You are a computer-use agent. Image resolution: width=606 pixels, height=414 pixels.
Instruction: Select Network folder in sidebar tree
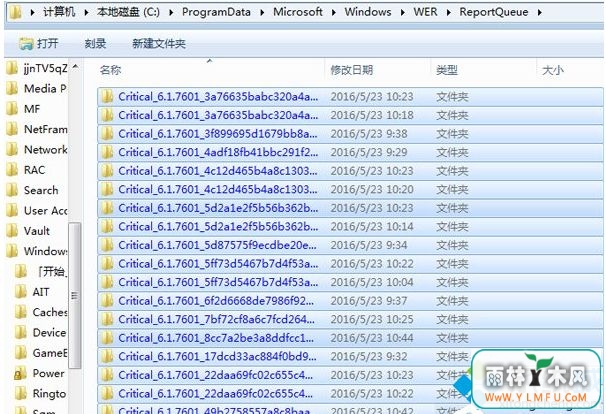click(x=46, y=150)
